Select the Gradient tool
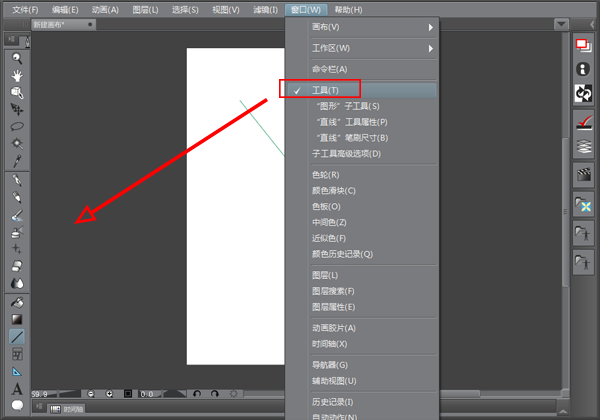Viewport: 600px width, 420px height. [17, 319]
